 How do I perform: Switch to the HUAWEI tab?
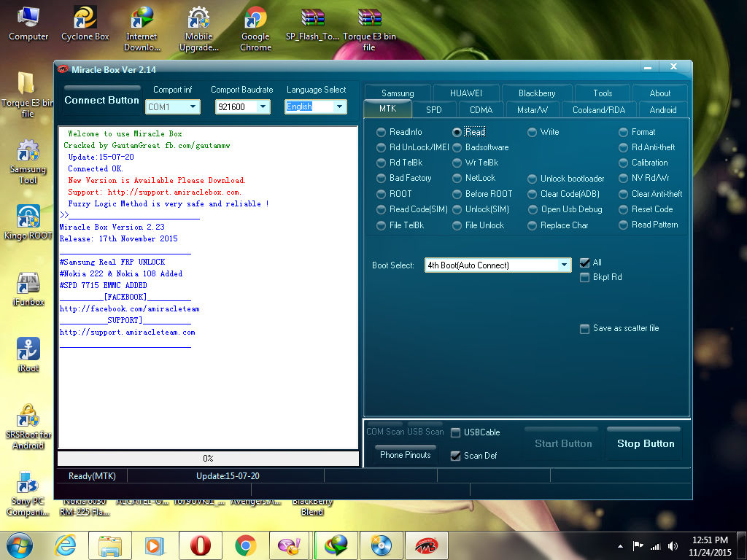466,93
